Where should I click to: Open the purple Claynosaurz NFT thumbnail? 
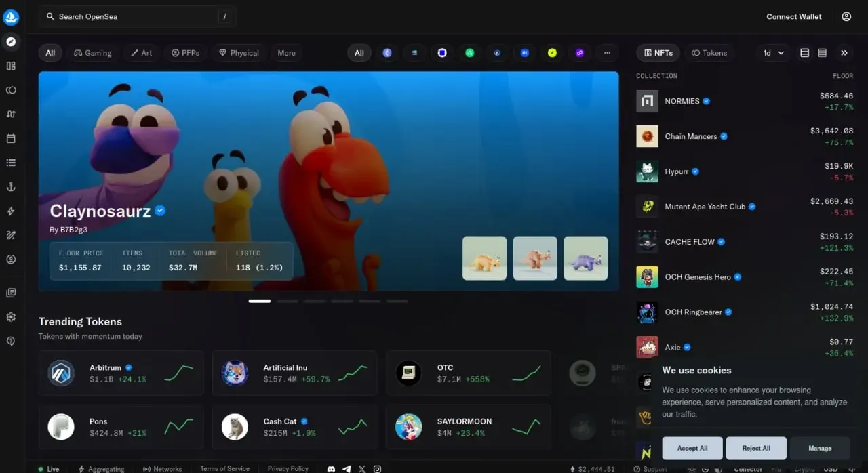coord(586,258)
